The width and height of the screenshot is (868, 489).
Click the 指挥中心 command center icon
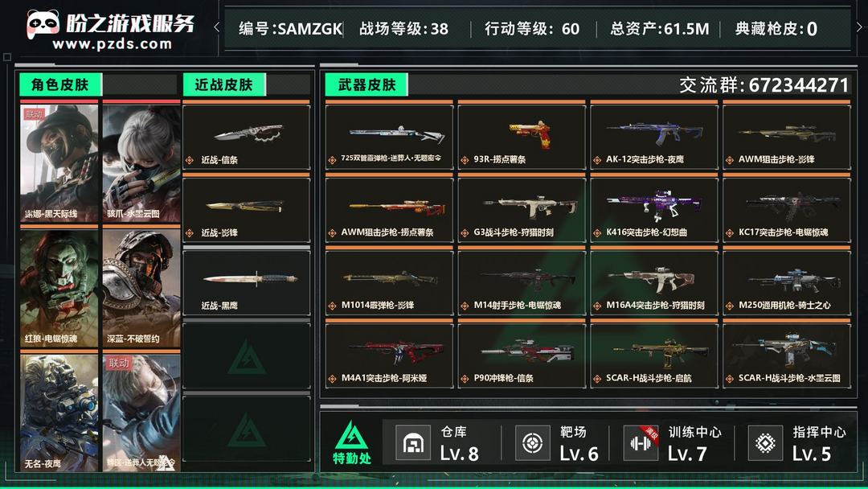[766, 443]
